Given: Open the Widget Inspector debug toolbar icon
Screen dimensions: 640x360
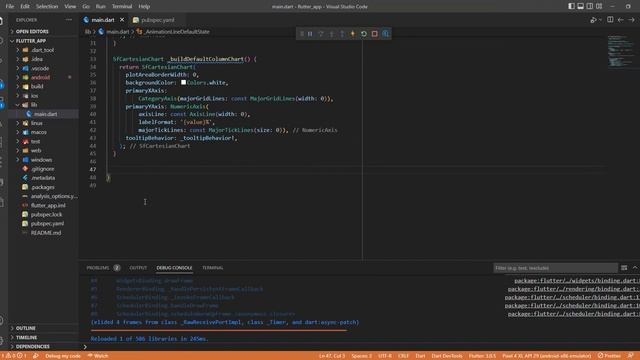Looking at the screenshot, I should click(x=385, y=34).
